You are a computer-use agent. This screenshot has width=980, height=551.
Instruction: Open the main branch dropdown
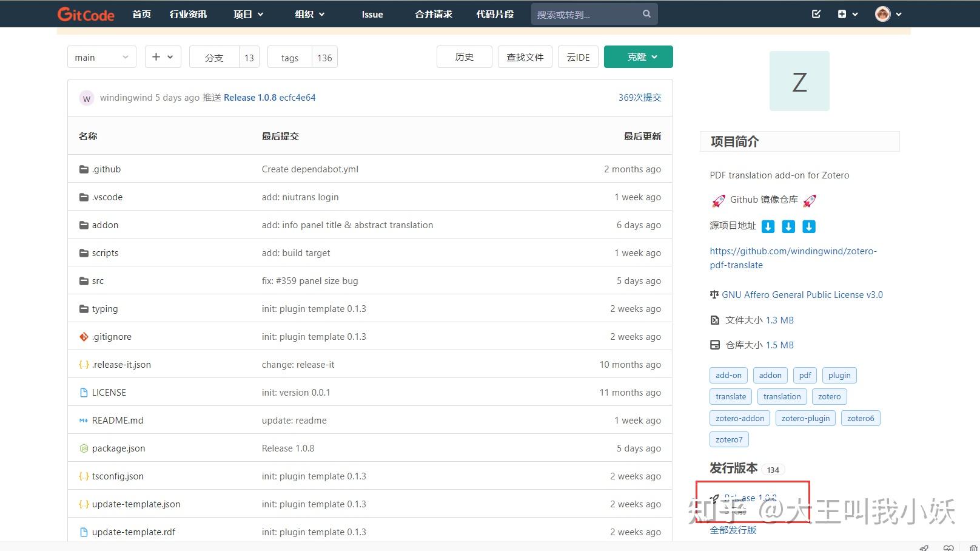(102, 57)
